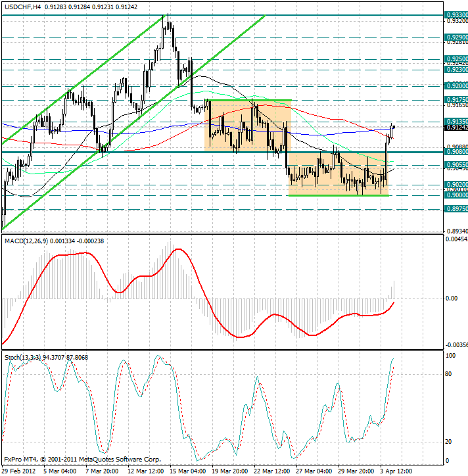Select the upper orange consolidation rectangle
The height and width of the screenshot is (476, 468).
click(247, 125)
